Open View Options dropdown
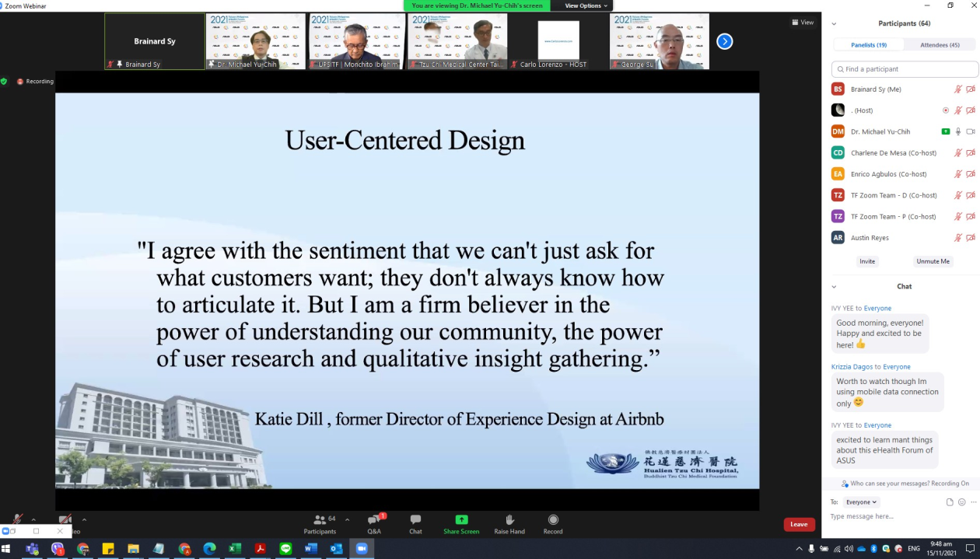980x559 pixels. [586, 5]
